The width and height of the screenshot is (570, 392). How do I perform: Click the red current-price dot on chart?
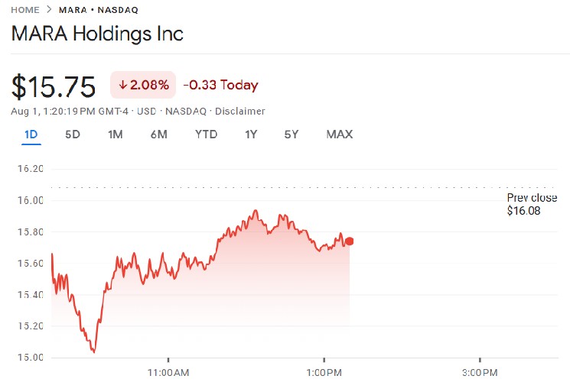(x=350, y=241)
